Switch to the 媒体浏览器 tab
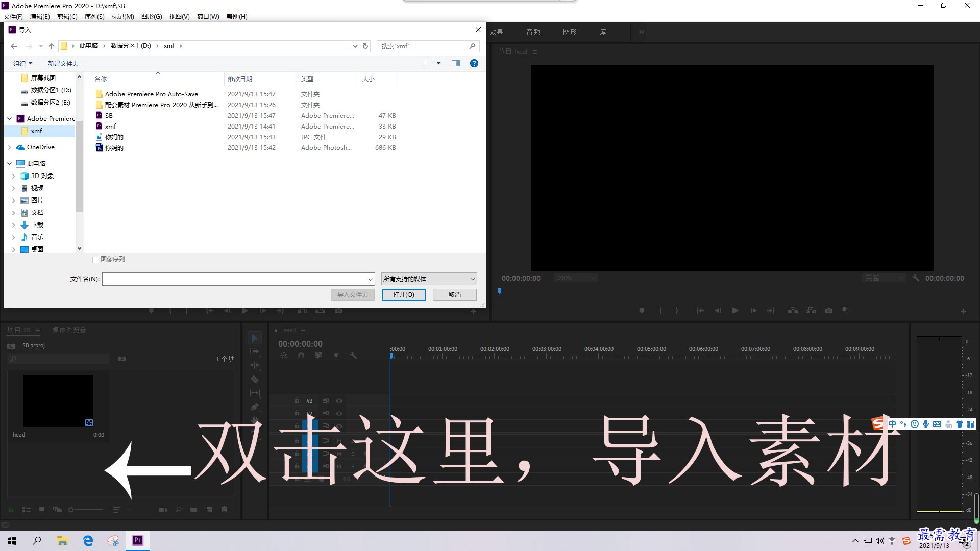This screenshot has height=551, width=980. coord(69,330)
